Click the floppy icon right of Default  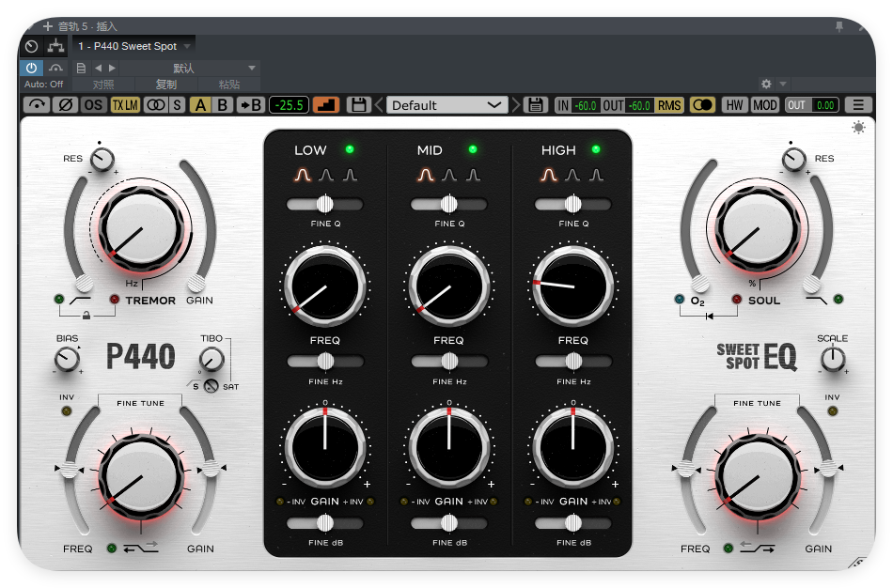[536, 105]
